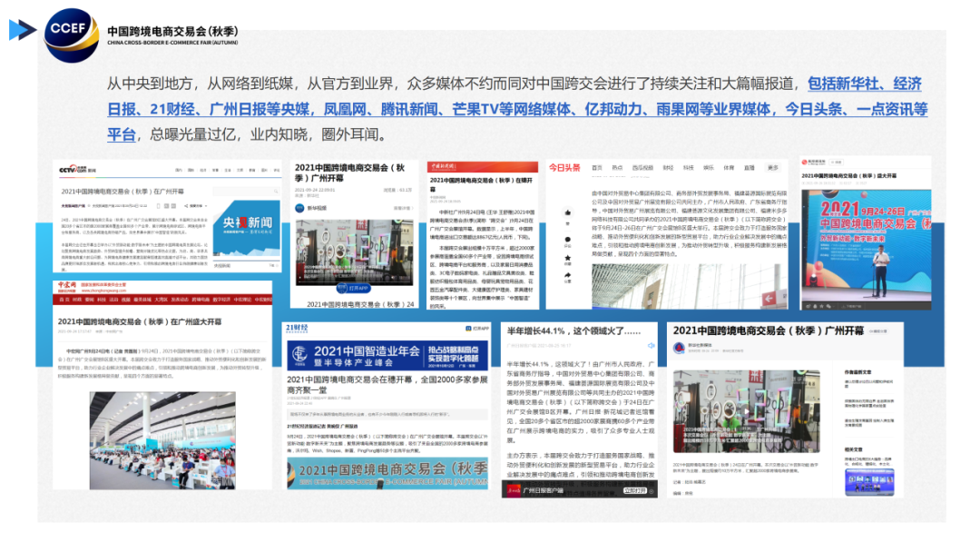
Task: Click the CCEF globe logo
Action: [x=72, y=35]
